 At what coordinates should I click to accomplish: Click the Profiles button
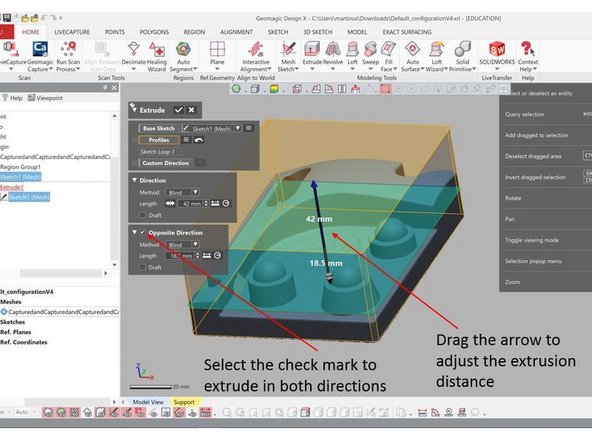pyautogui.click(x=159, y=140)
